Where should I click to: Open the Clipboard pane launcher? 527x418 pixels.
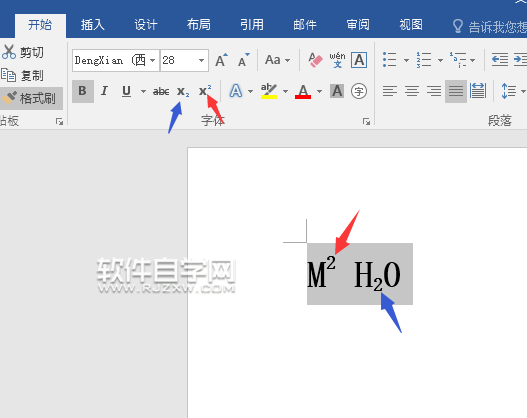pos(59,122)
